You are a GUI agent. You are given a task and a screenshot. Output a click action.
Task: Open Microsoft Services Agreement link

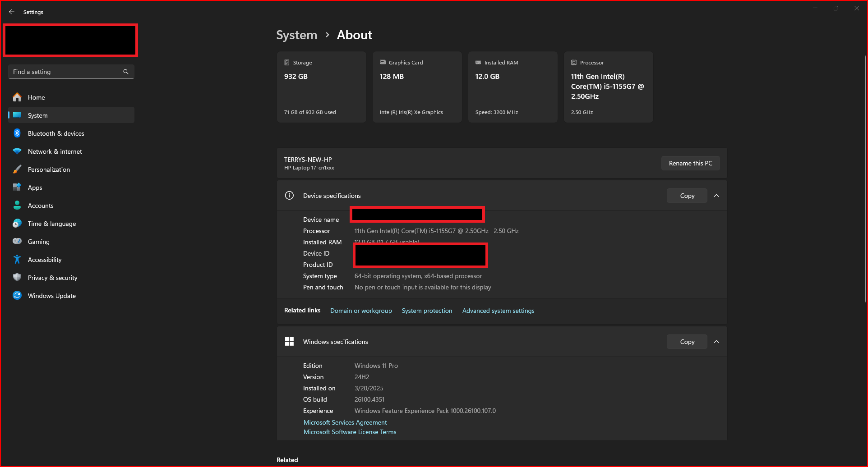point(345,422)
